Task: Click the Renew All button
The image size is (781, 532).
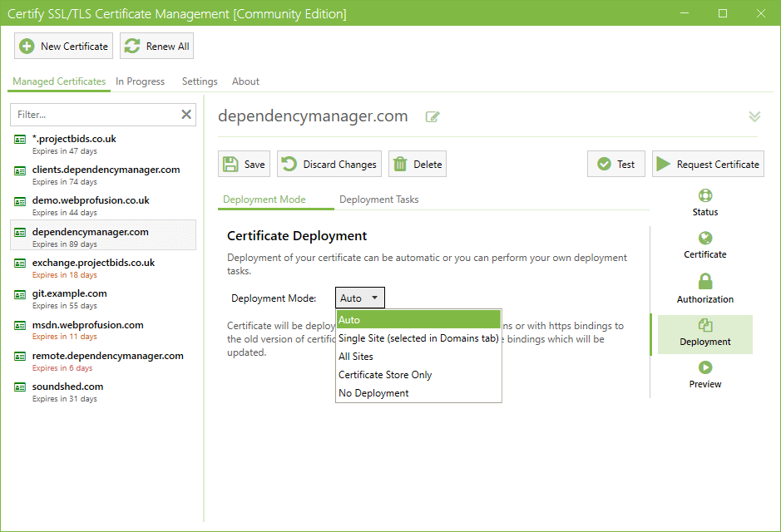Action: [x=157, y=47]
